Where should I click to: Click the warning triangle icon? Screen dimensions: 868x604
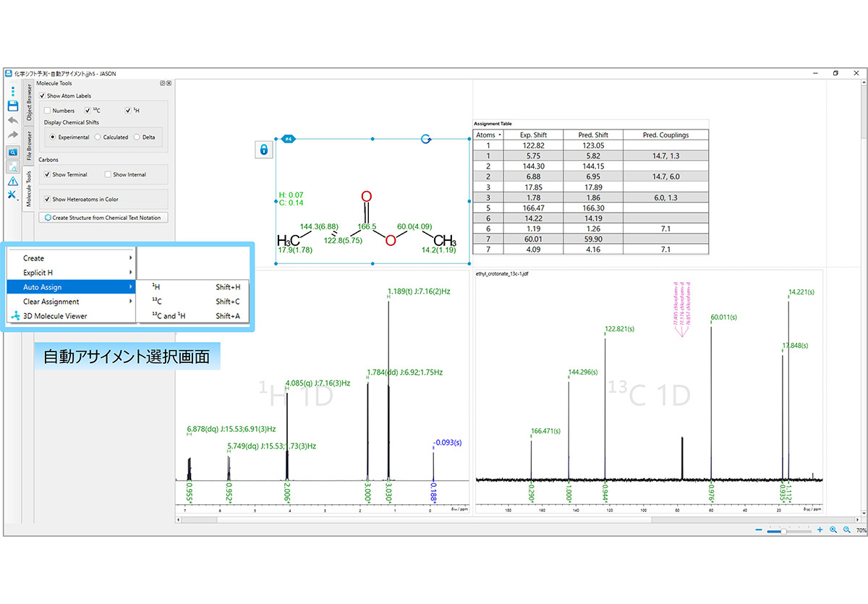12,181
